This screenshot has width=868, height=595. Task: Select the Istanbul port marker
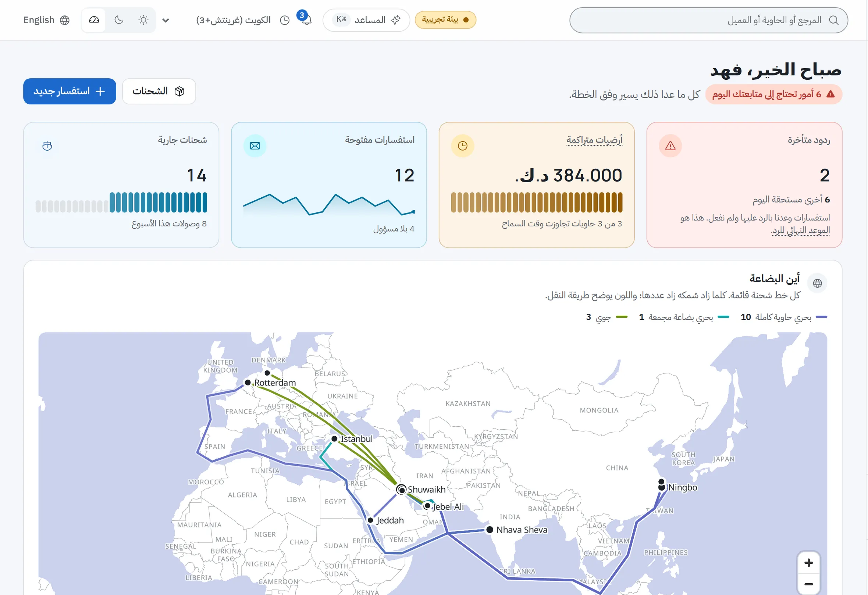coord(334,439)
